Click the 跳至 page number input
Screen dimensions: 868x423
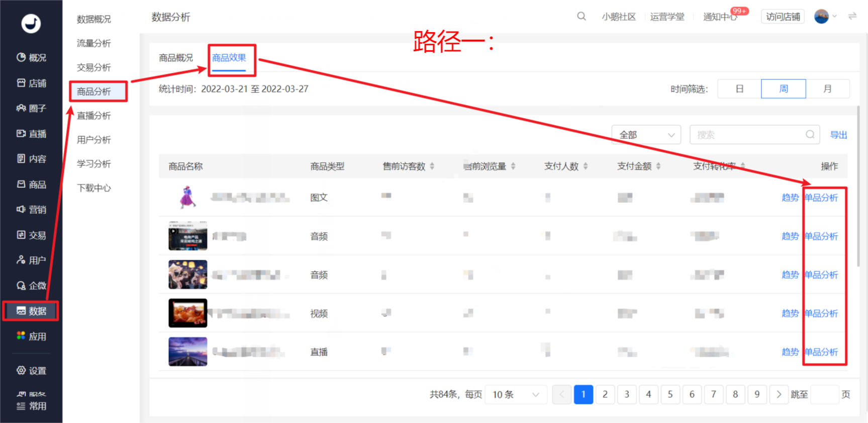pyautogui.click(x=825, y=394)
